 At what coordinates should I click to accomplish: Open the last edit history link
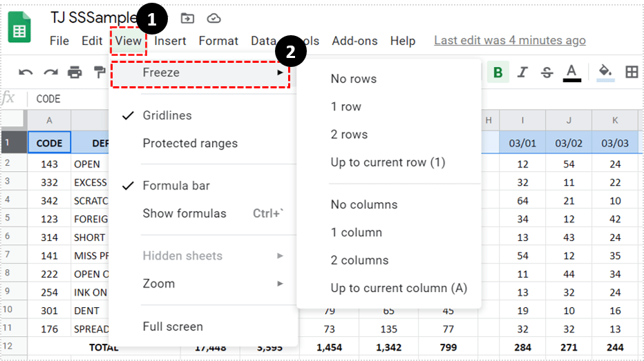[x=509, y=41]
